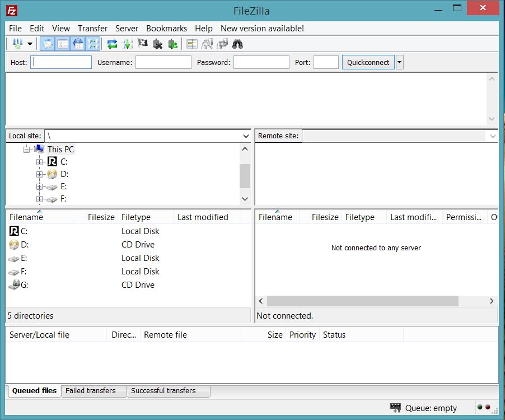
Task: Sort local list by Last modified column
Action: pyautogui.click(x=207, y=217)
